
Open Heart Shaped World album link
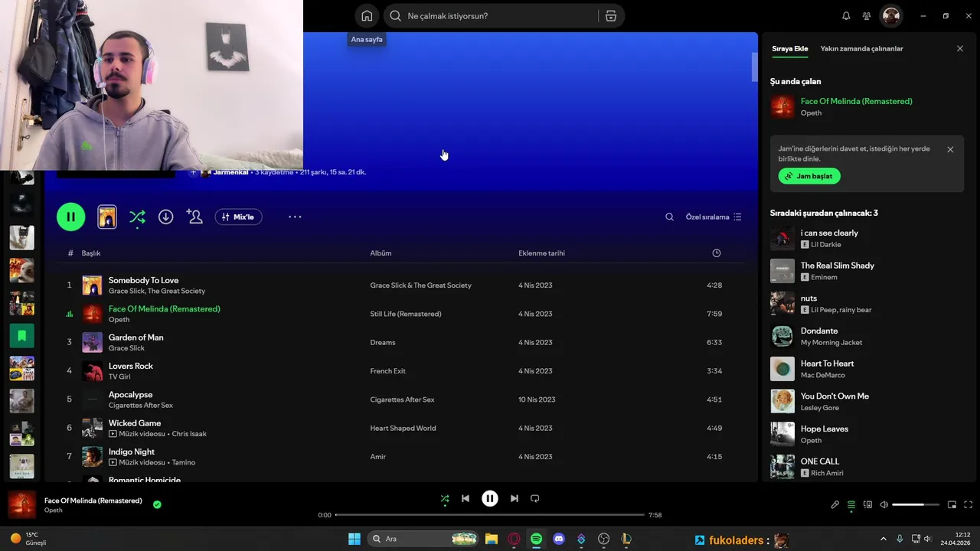click(x=403, y=429)
